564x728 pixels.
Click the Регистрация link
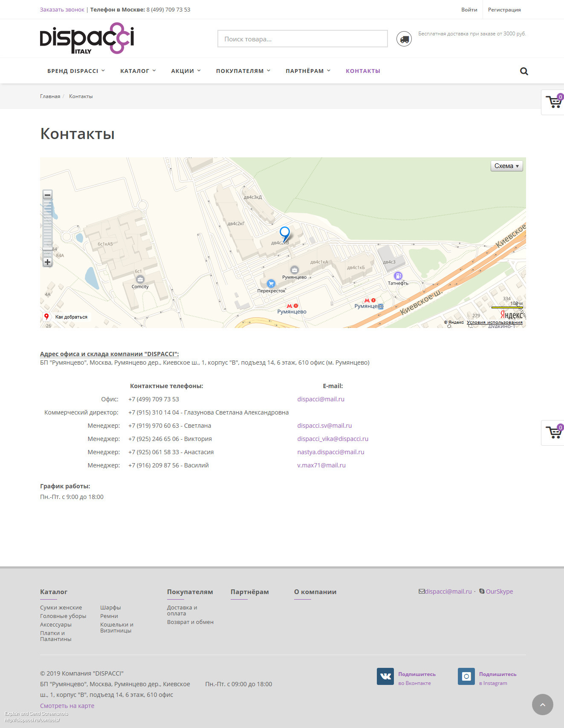[504, 9]
